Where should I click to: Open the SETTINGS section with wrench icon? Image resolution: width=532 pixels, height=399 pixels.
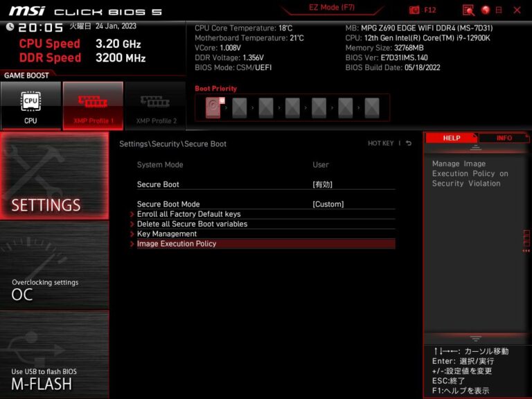point(54,176)
